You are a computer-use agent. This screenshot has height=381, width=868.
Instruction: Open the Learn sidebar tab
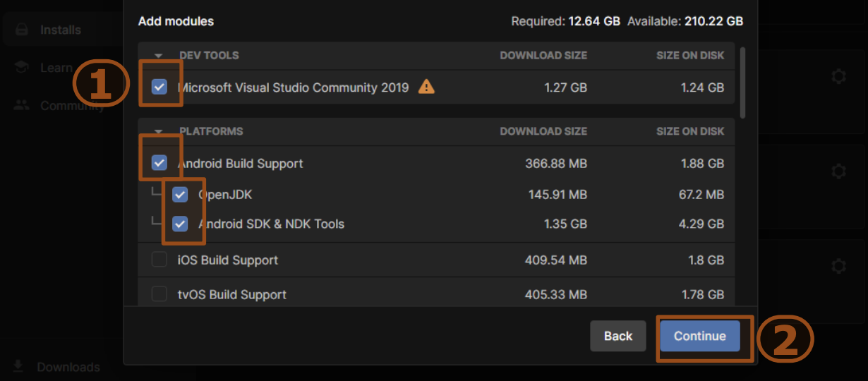[x=55, y=68]
